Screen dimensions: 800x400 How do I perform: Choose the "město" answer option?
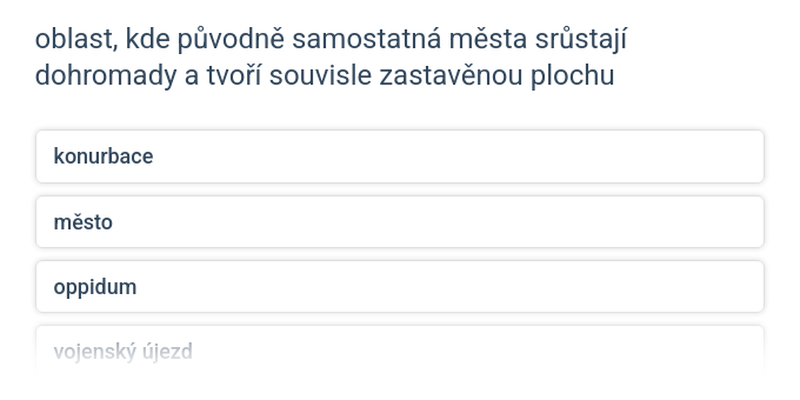click(x=400, y=222)
